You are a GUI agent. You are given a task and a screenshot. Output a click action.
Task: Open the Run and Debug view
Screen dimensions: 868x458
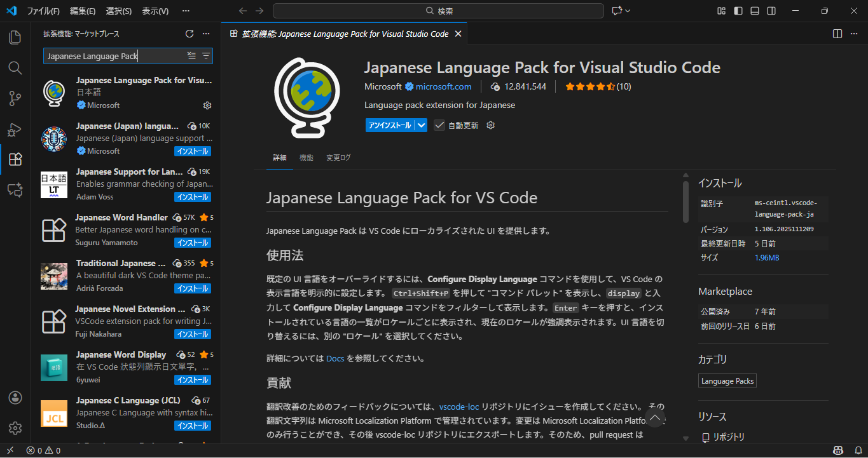[x=15, y=129]
